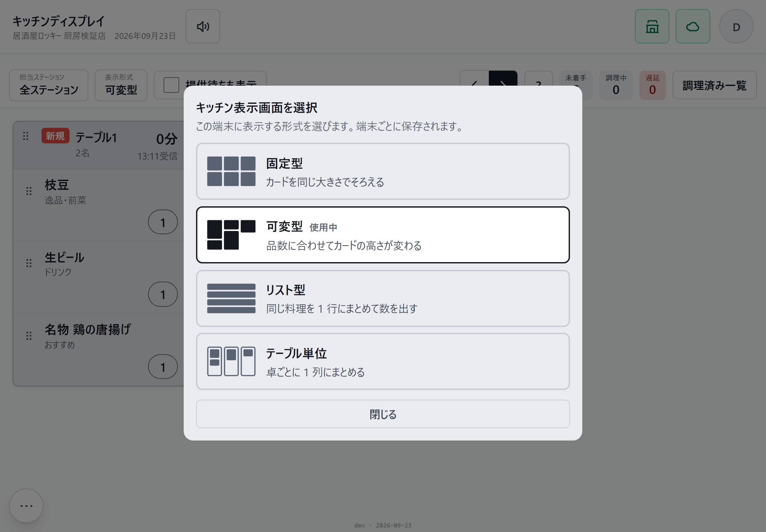The image size is (766, 532).
Task: Select the 可変型 option marked 使用中
Action: pos(383,235)
